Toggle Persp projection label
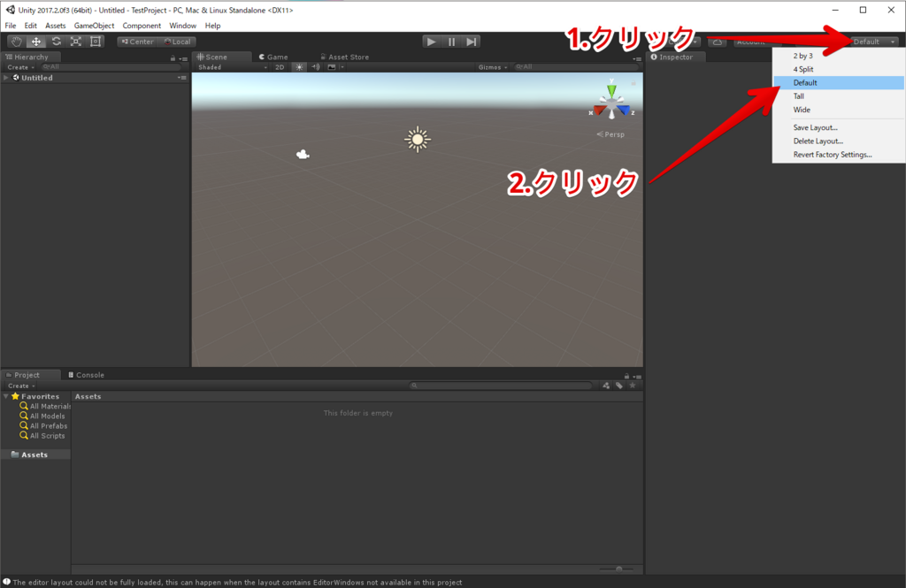 [x=610, y=134]
